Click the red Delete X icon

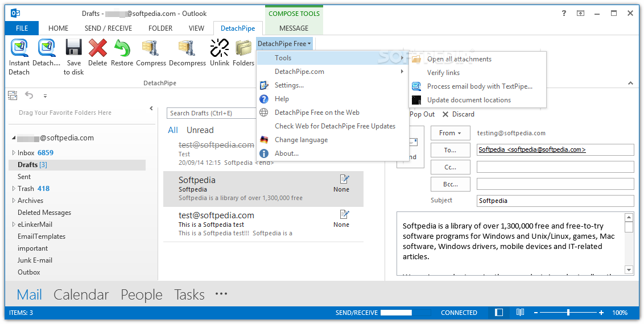[97, 48]
